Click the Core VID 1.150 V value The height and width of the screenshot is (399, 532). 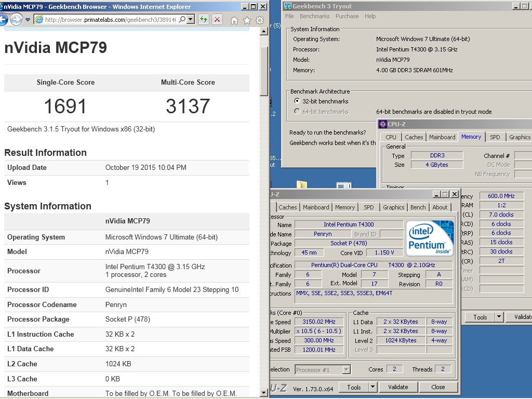[384, 253]
